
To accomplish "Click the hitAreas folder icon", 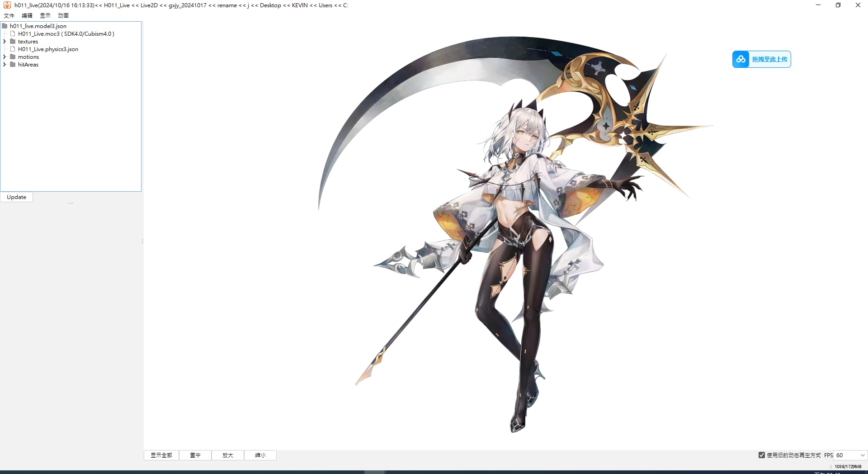I will (x=13, y=64).
